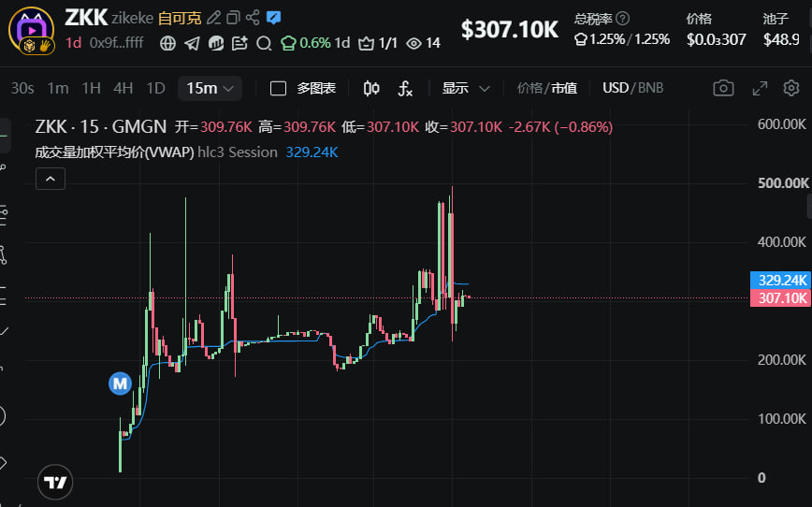This screenshot has width=812, height=507.
Task: Select the 1m timeframe
Action: tap(58, 89)
